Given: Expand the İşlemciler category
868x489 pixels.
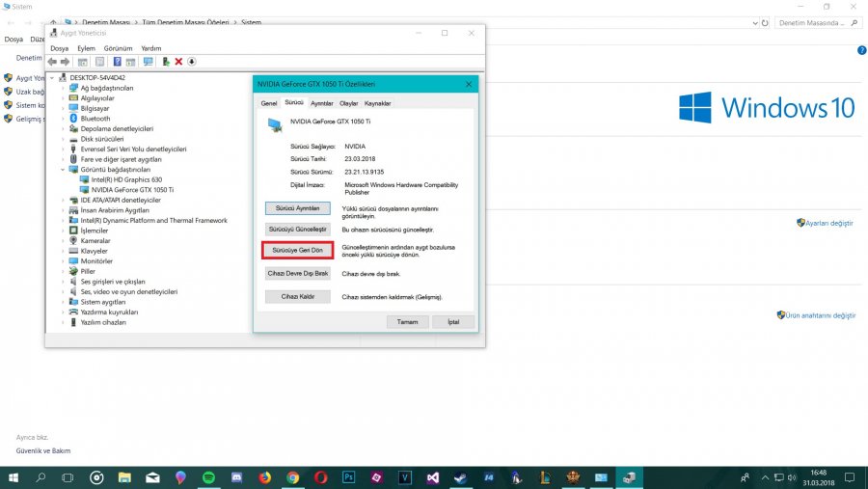Looking at the screenshot, I should [x=63, y=231].
